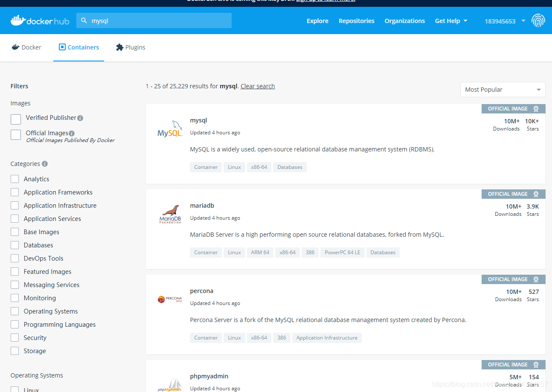Click the 25,229 results count text
Image resolution: width=552 pixels, height=392 pixels.
[192, 86]
